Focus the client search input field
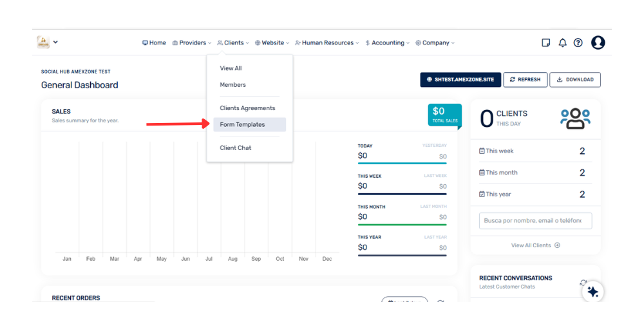 [x=536, y=220]
